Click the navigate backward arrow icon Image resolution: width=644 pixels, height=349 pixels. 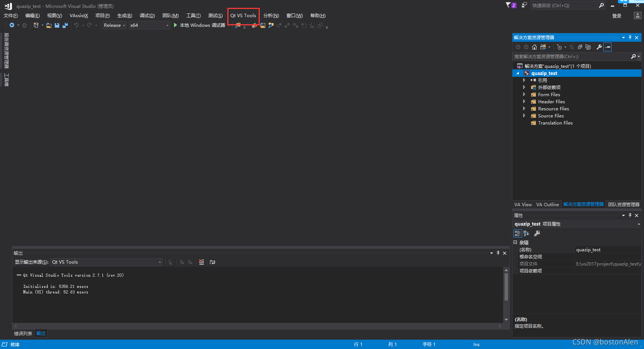click(12, 25)
